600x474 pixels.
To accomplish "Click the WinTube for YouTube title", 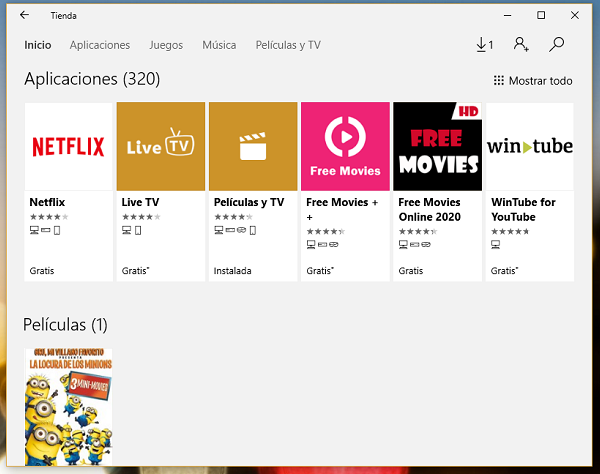I will click(523, 209).
